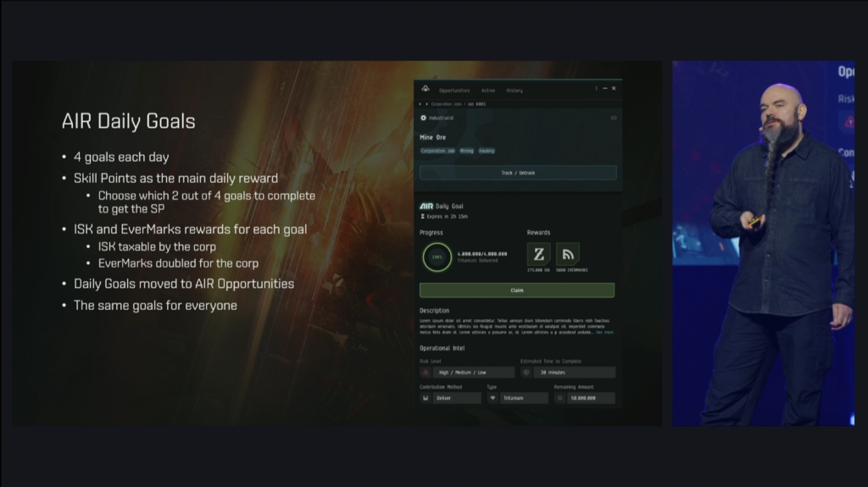Select the Mining tag
This screenshot has width=868, height=487.
click(x=467, y=151)
